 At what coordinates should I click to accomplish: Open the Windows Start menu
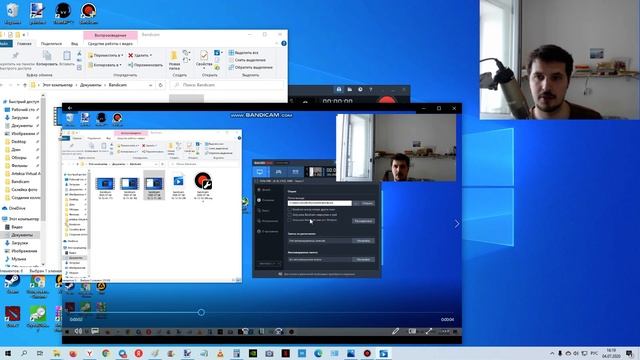[x=8, y=353]
